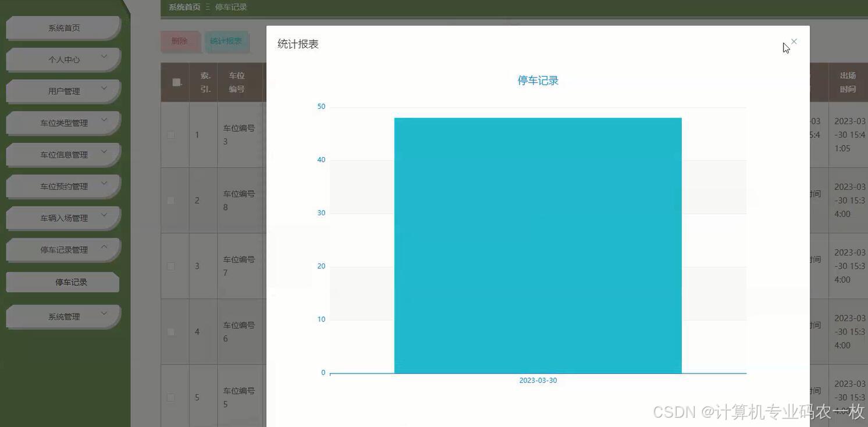Click cell 车位编号5
This screenshot has width=868, height=427.
(239, 397)
